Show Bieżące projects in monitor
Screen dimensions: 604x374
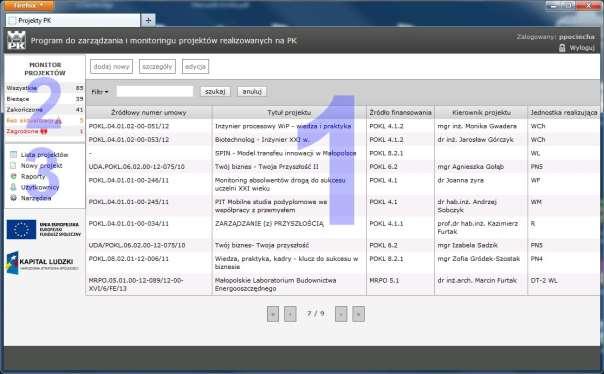pos(44,99)
